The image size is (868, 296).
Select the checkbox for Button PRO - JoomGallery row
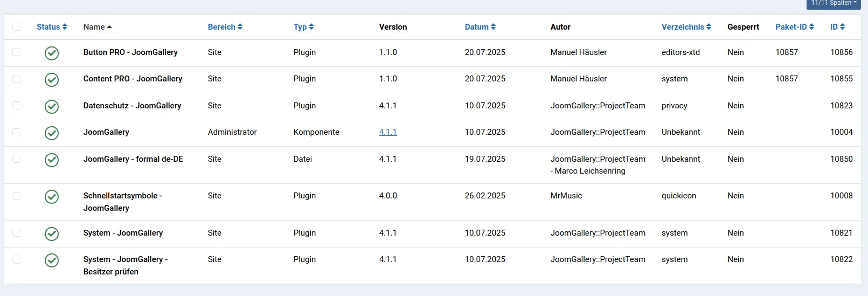(x=17, y=52)
